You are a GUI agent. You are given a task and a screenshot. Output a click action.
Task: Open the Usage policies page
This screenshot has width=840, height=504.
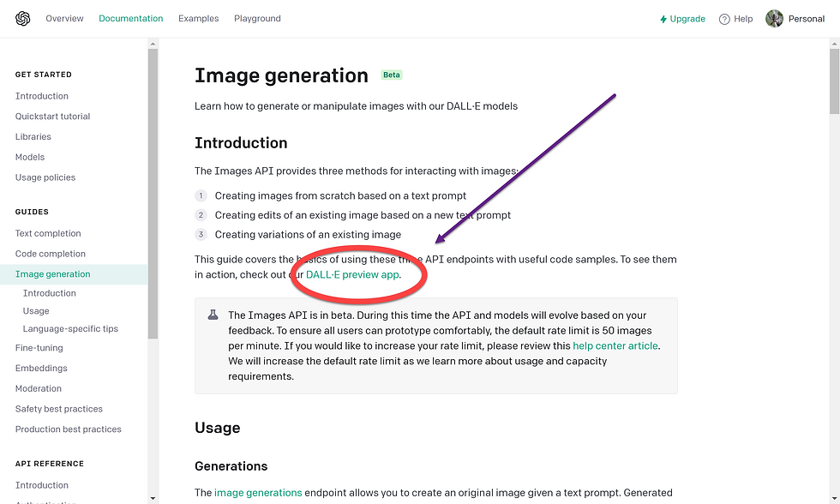point(45,177)
